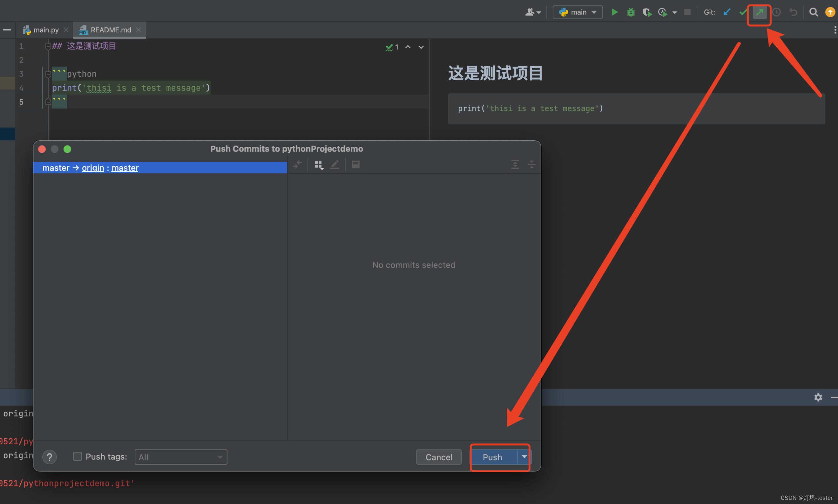Click the preview heading 这是测试项目
The width and height of the screenshot is (838, 504).
(495, 73)
